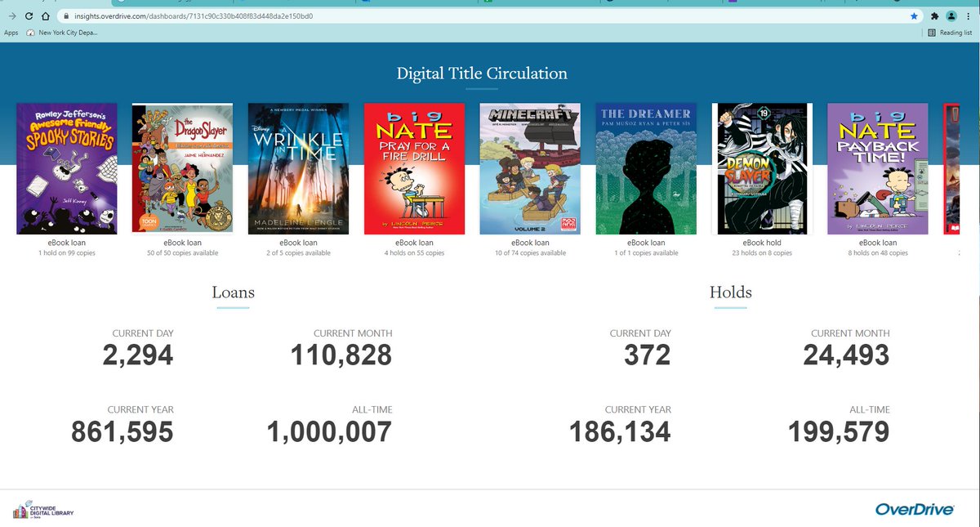980x527 pixels.
Task: Open the Minecraft Volume 2 cover
Action: click(x=530, y=168)
